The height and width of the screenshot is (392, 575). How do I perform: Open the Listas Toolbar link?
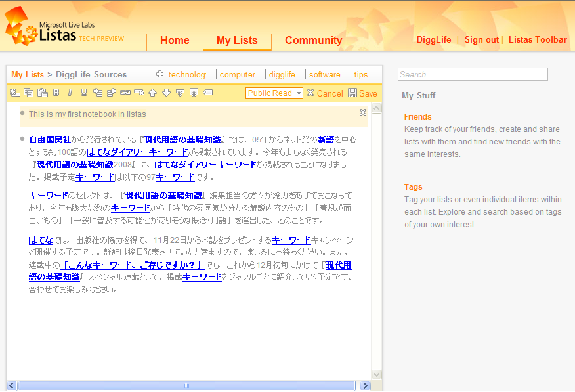[x=538, y=39]
